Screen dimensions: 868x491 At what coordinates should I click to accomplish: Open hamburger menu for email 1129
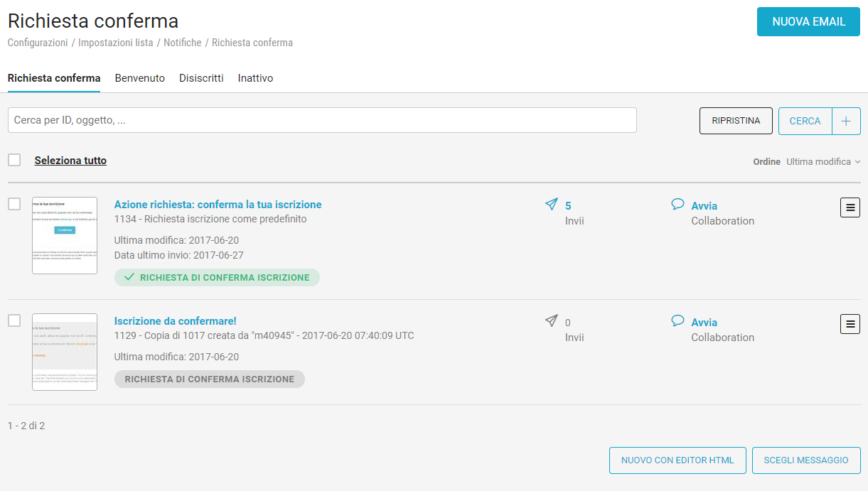coord(850,324)
